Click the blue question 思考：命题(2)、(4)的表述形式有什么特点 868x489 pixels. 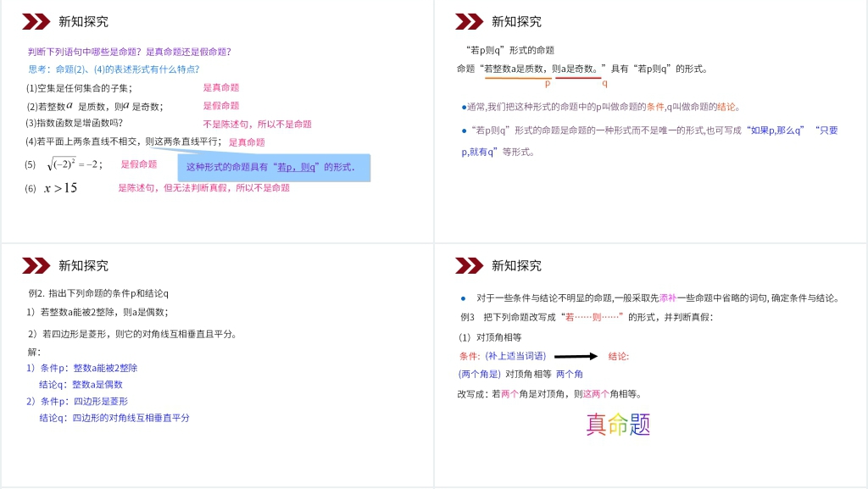tap(114, 69)
